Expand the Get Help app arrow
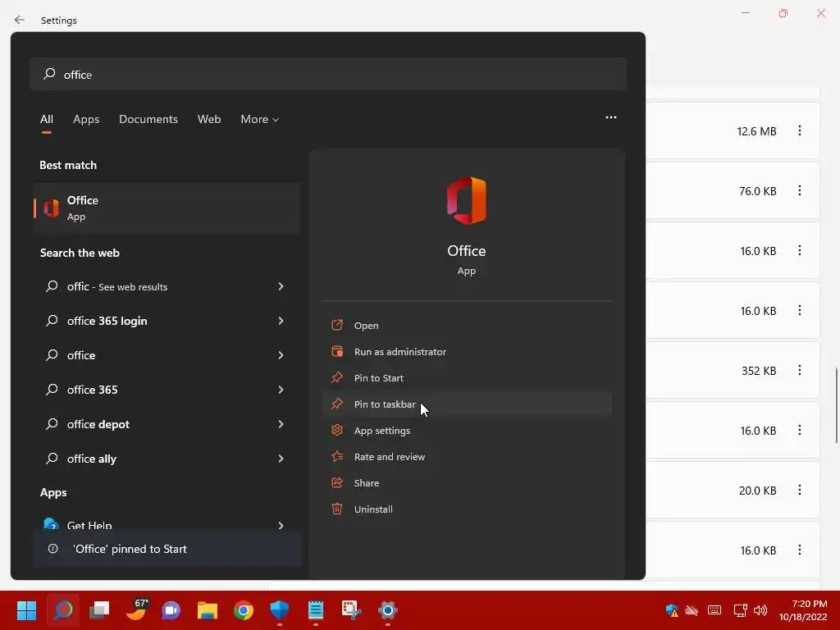This screenshot has height=630, width=840. click(281, 526)
